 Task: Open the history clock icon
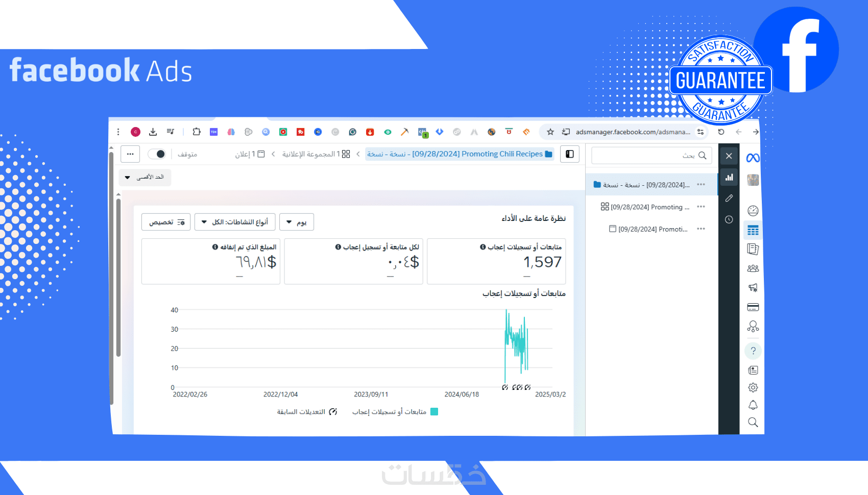[729, 219]
